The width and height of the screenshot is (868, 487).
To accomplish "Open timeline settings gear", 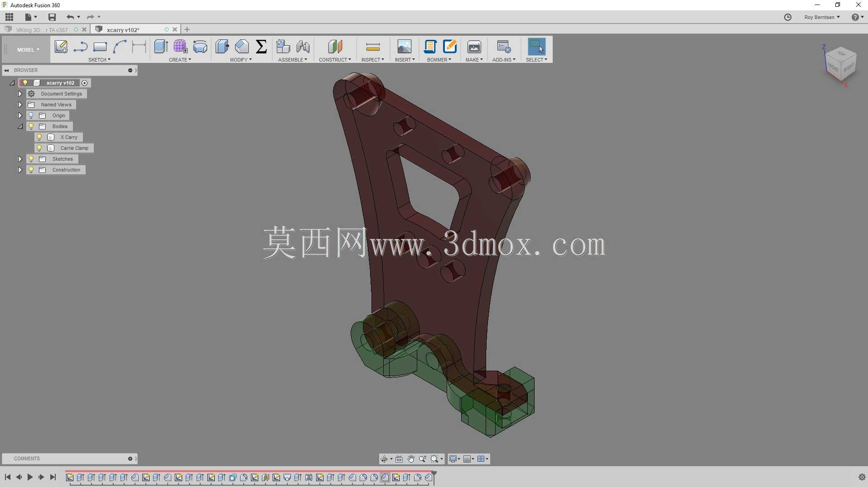I will pos(862,477).
